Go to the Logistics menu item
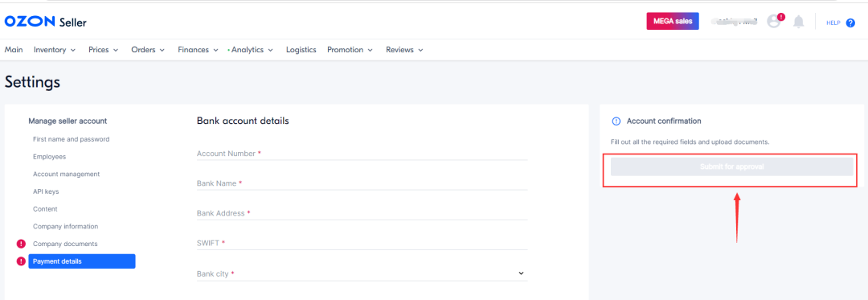Image resolution: width=868 pixels, height=300 pixels. (301, 50)
